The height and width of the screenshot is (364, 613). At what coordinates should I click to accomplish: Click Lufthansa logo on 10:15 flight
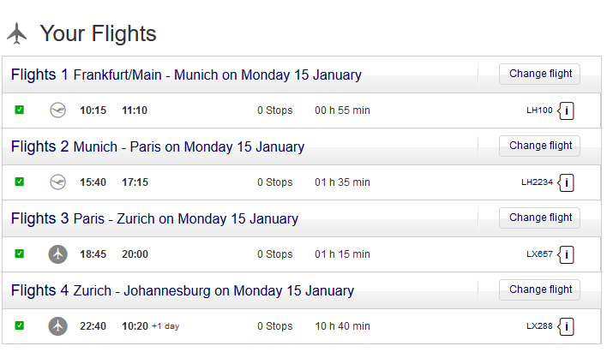(58, 110)
